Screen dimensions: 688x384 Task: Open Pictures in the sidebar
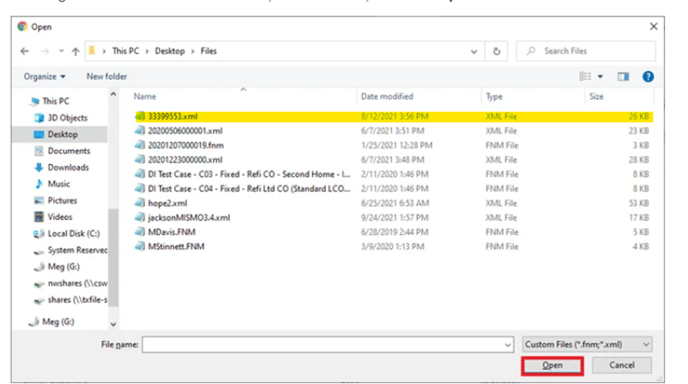[x=62, y=201]
